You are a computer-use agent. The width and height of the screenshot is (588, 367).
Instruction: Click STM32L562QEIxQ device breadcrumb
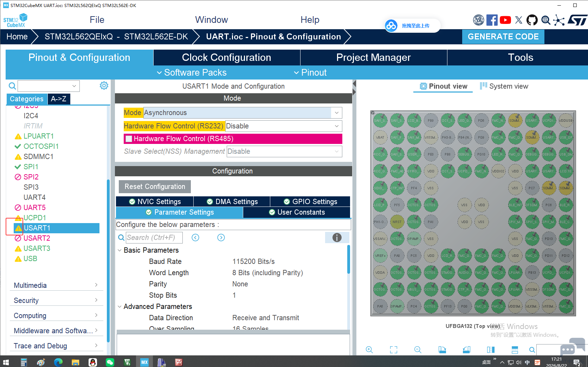116,37
